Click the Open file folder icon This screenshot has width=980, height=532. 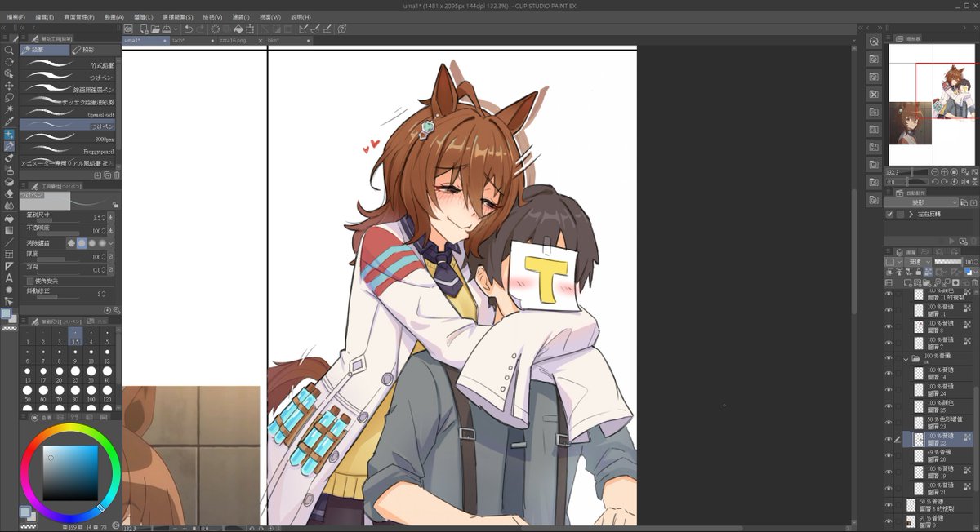coord(155,29)
